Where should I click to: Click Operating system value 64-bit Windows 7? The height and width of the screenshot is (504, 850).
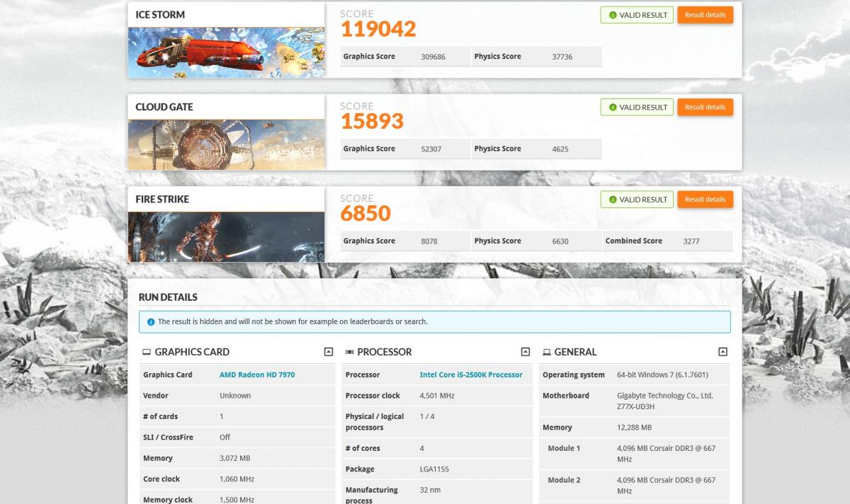click(x=662, y=374)
